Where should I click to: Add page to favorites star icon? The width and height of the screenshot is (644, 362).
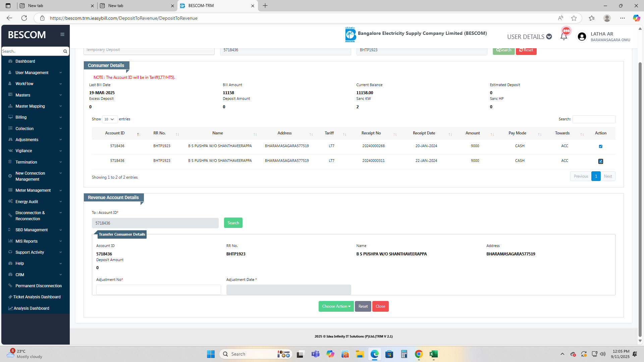574,18
